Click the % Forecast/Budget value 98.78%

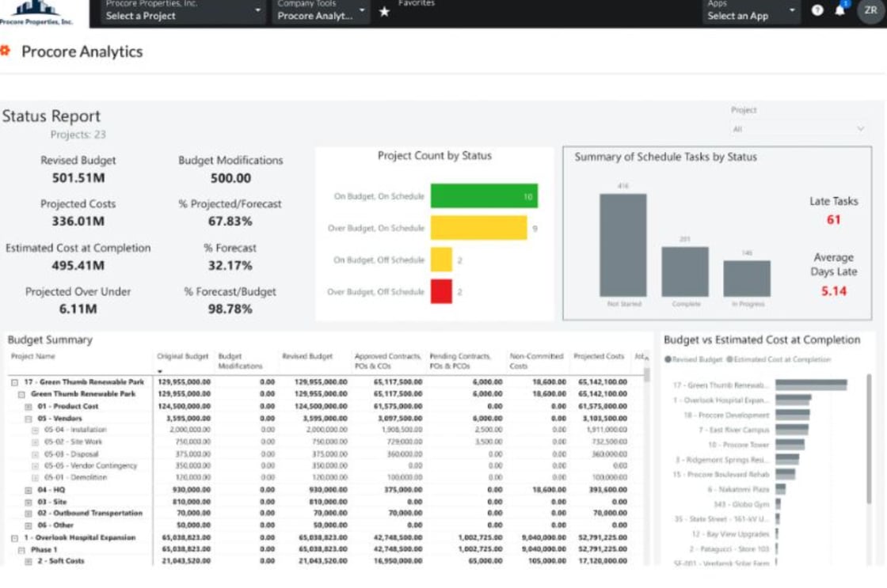click(230, 309)
